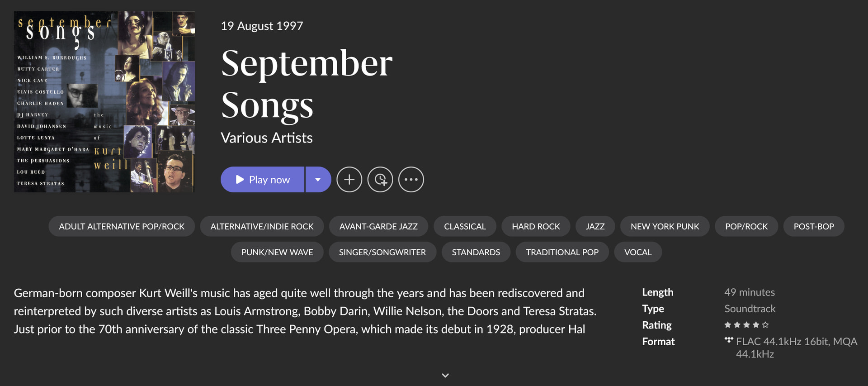Expand the album description with the chevron
868x386 pixels.
pyautogui.click(x=445, y=375)
